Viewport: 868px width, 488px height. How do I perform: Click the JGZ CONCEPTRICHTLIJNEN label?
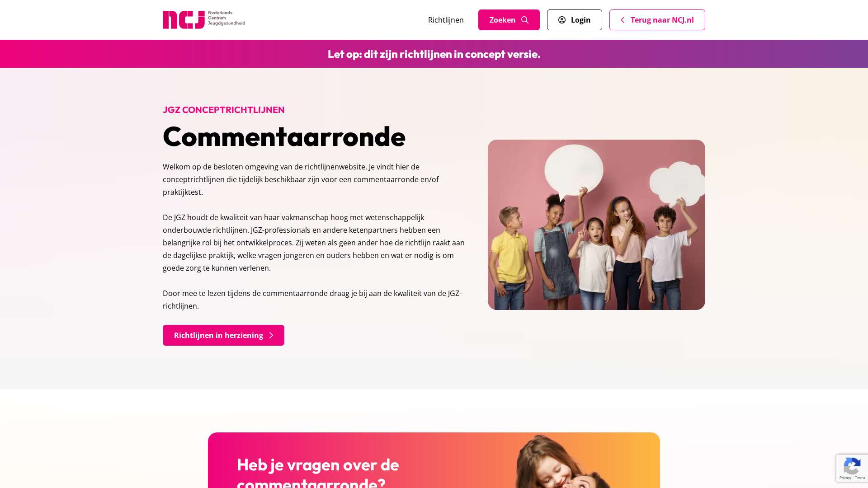[x=224, y=110]
